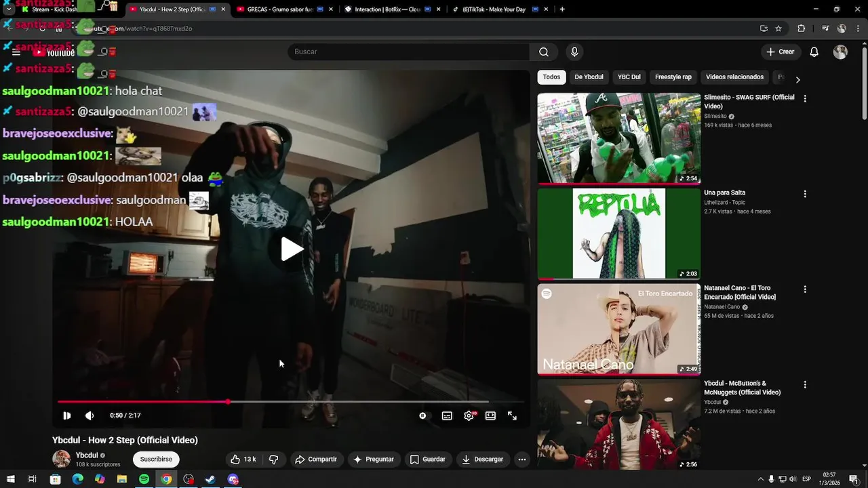Seek using the red video progress bar

coord(290,402)
